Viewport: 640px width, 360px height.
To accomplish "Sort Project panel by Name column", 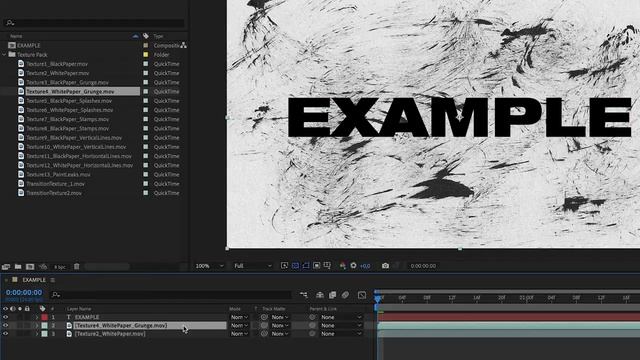I will pos(16,36).
